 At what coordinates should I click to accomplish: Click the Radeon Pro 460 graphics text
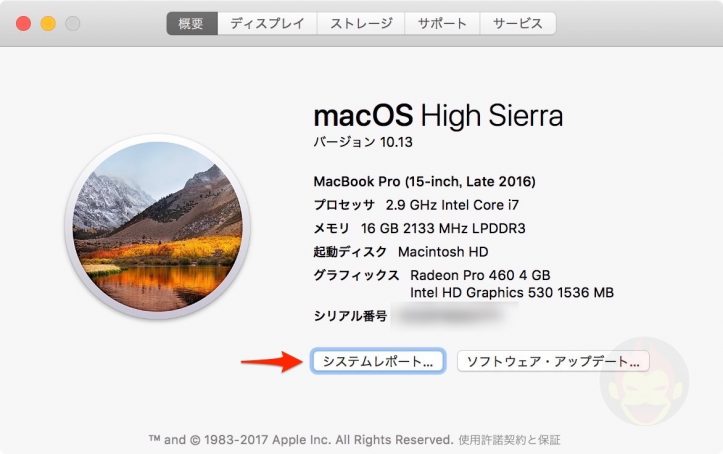click(x=480, y=275)
